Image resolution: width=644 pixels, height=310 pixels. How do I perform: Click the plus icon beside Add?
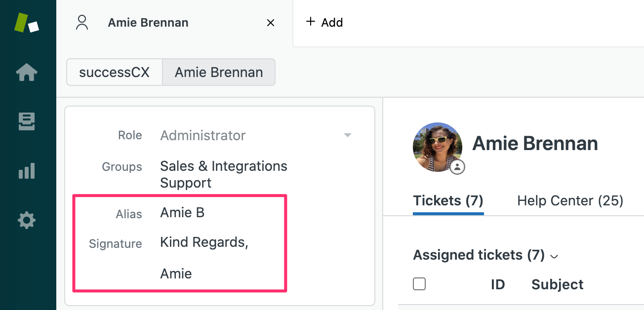click(310, 22)
